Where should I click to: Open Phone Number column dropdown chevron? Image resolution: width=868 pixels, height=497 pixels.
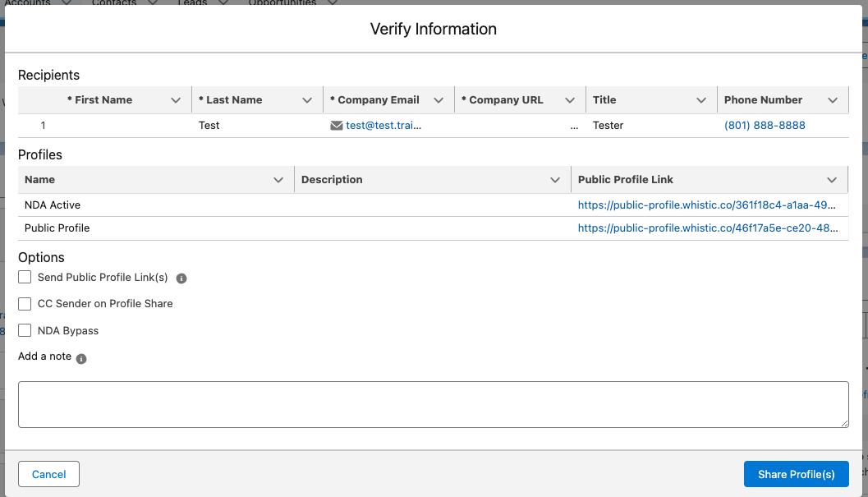coord(833,100)
